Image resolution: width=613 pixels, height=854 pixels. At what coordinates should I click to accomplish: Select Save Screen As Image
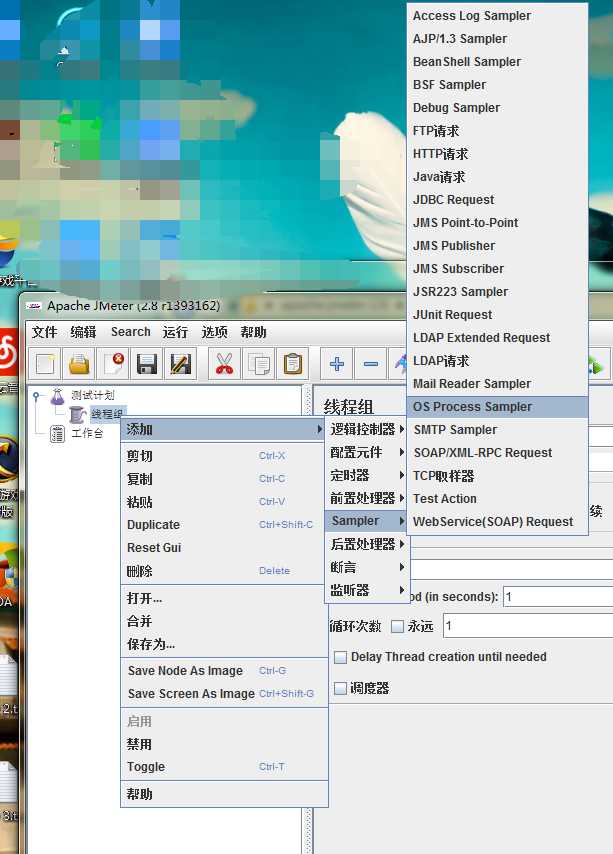223,694
